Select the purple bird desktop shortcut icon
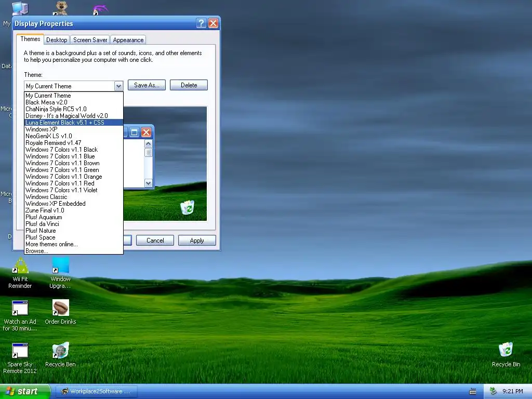The height and width of the screenshot is (399, 532). 100,9
